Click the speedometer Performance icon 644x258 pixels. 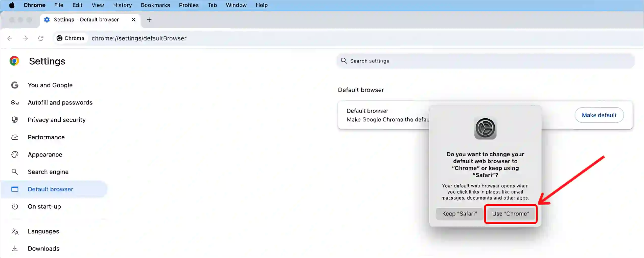tap(15, 137)
